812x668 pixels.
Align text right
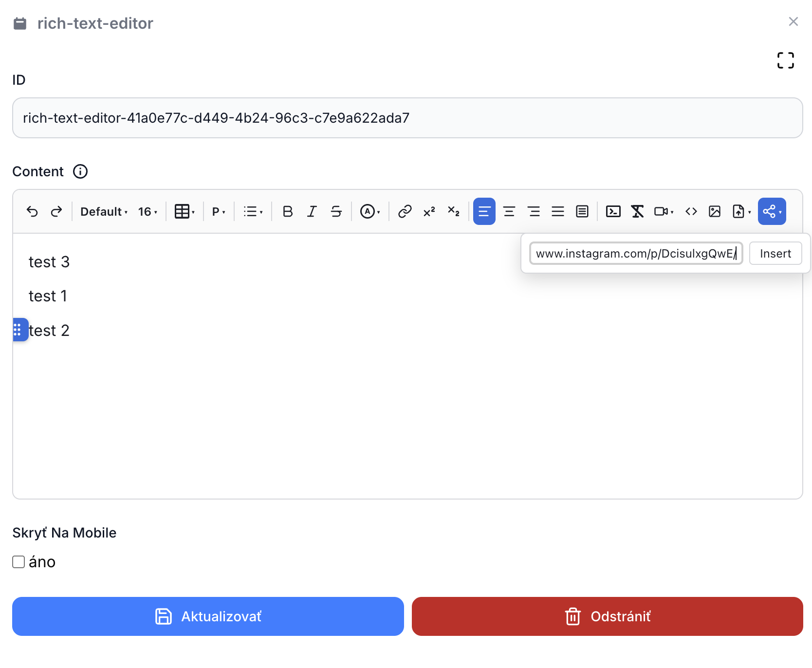click(x=534, y=211)
